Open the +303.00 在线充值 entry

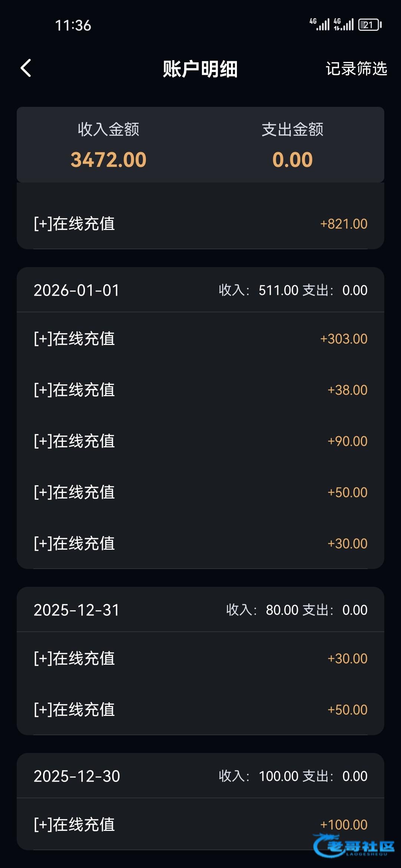pos(200,339)
